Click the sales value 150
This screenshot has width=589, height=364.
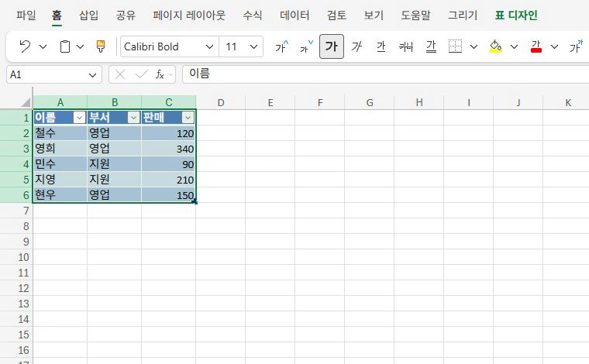pyautogui.click(x=169, y=195)
